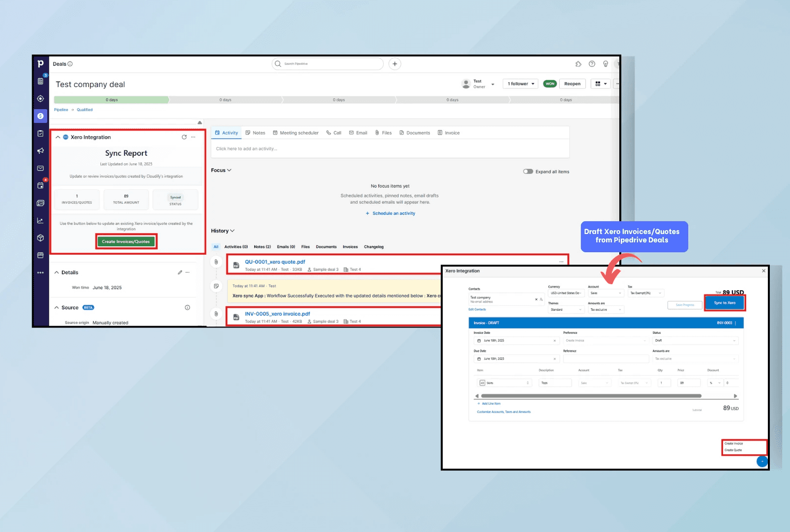Open the Tax Exempt dropdown at top of dialog
This screenshot has height=532, width=790.
coord(646,293)
